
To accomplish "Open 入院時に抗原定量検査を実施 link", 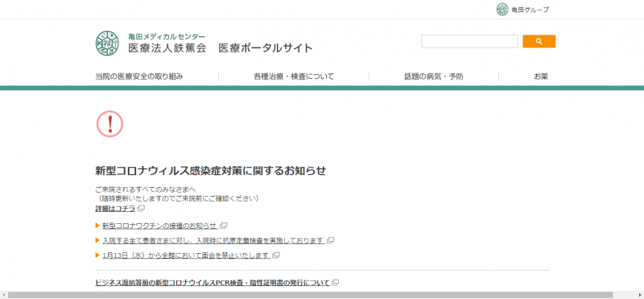I will tap(213, 241).
